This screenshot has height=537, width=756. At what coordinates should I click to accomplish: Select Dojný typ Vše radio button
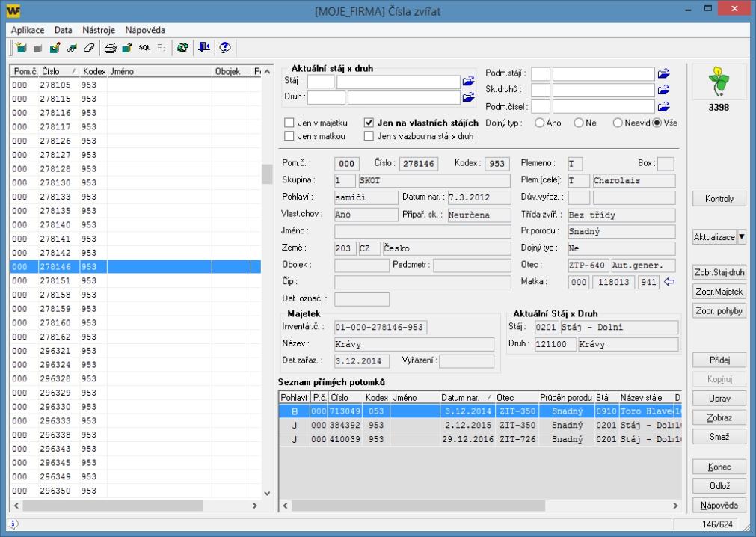(x=657, y=123)
